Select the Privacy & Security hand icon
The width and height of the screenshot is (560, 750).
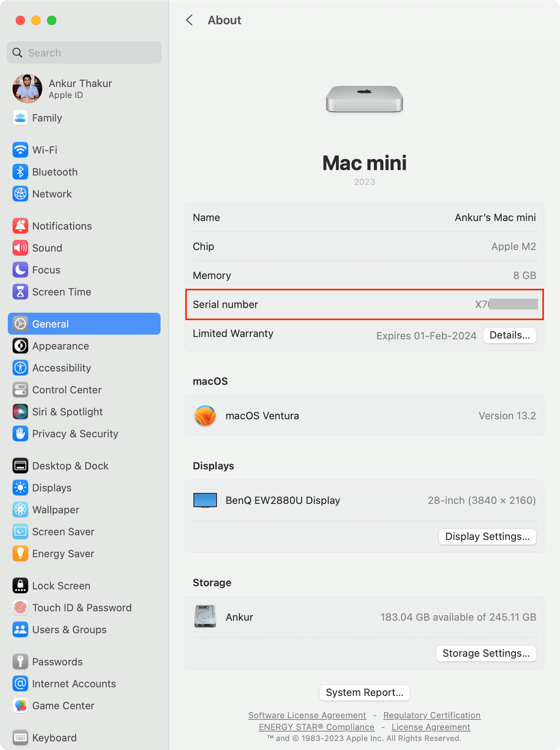click(x=20, y=433)
